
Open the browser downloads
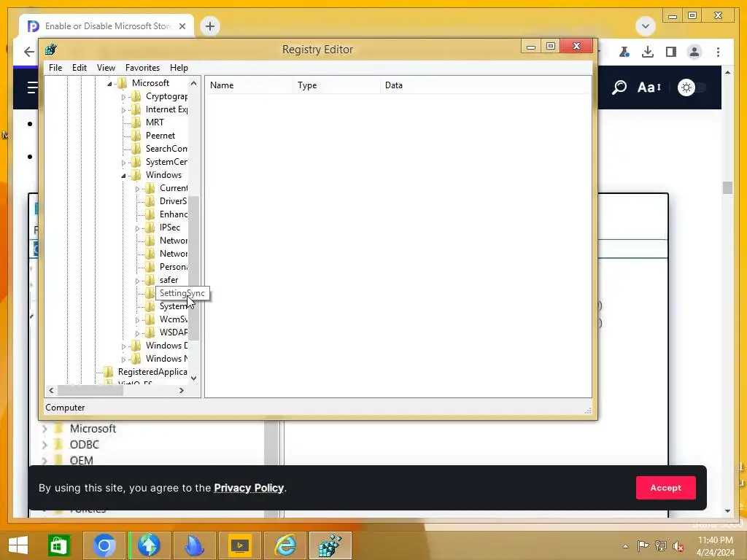click(648, 52)
